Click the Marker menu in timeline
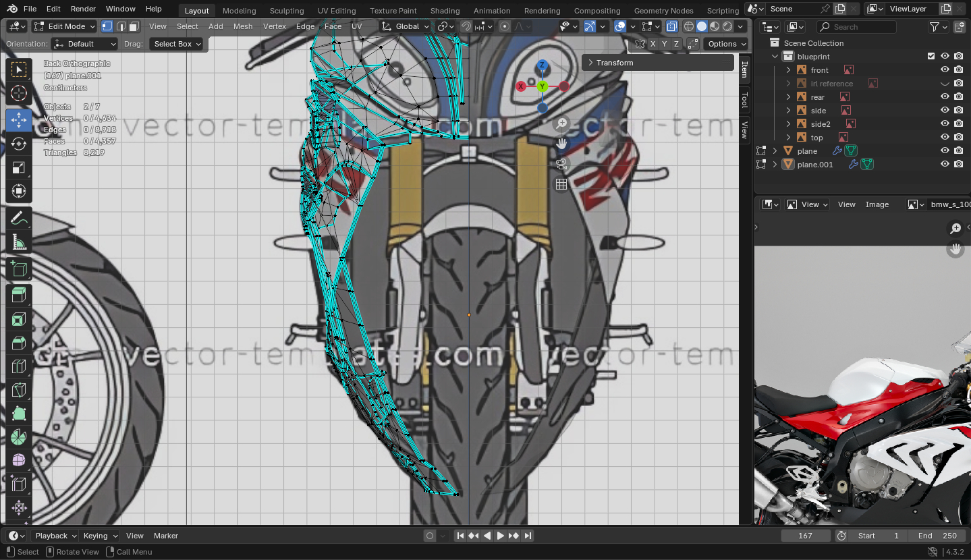This screenshot has height=560, width=971. (x=166, y=536)
